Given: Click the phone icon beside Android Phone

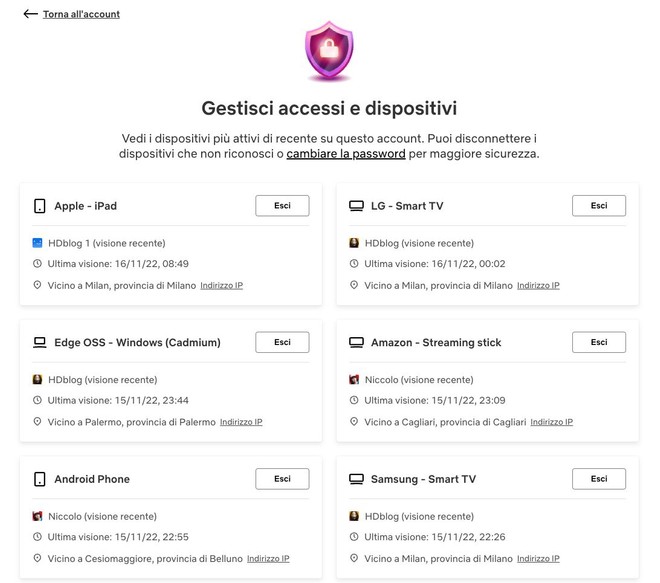Looking at the screenshot, I should click(40, 479).
